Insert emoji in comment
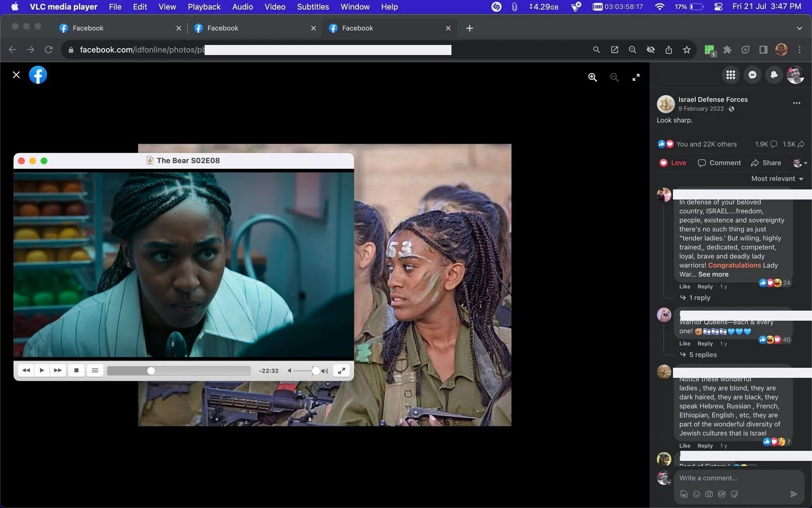Screen dimensions: 812x508 [x=696, y=494]
